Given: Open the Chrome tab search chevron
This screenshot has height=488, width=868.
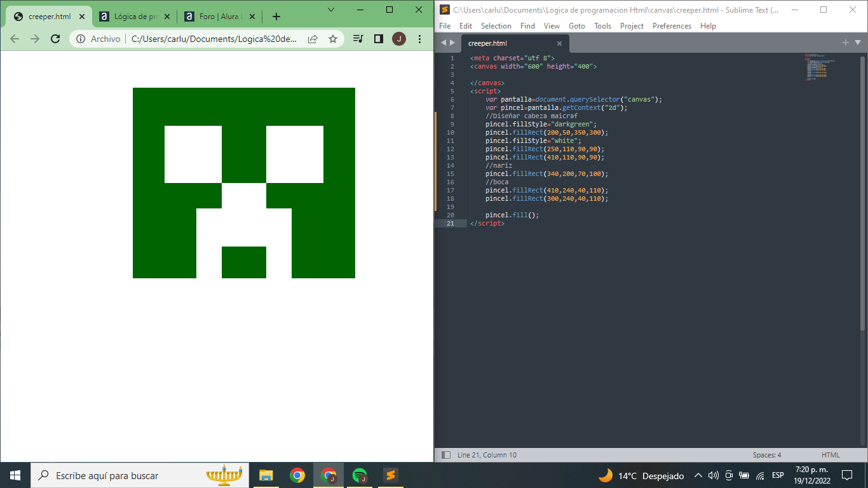Looking at the screenshot, I should [331, 10].
